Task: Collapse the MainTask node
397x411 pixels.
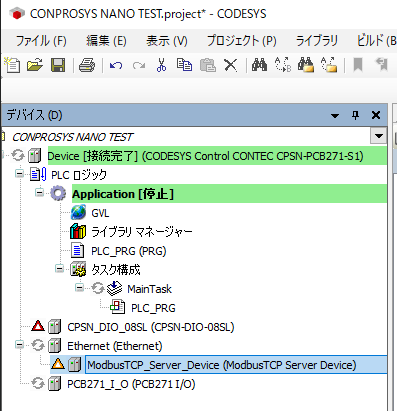Action: (x=79, y=287)
